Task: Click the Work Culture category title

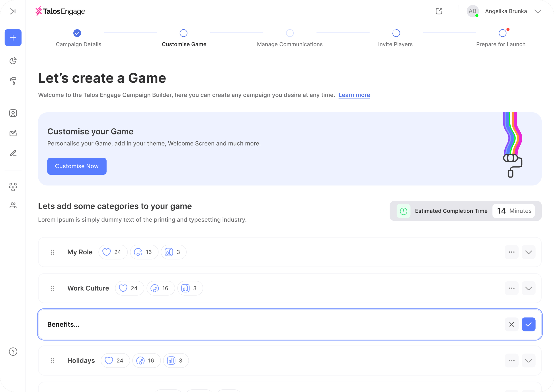Action: click(x=88, y=288)
